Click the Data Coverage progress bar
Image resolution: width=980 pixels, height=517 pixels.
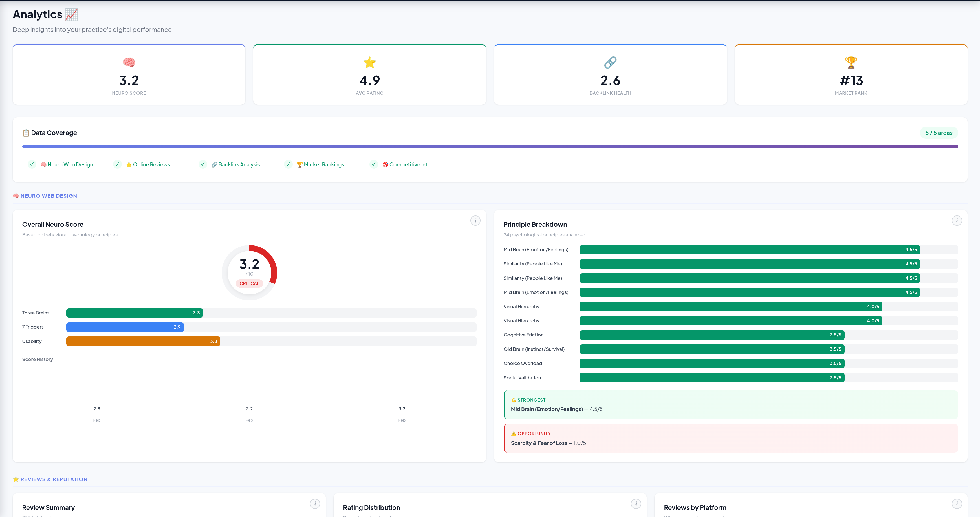coord(490,146)
